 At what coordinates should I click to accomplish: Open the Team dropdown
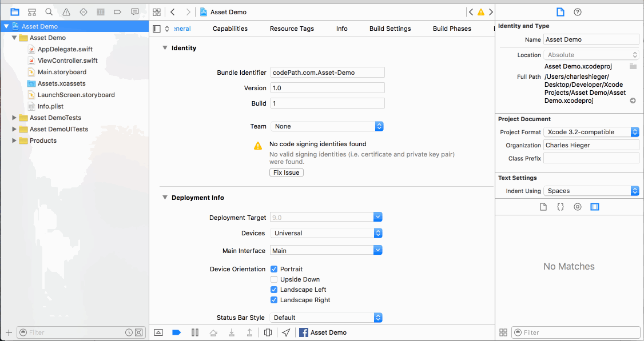pos(327,126)
